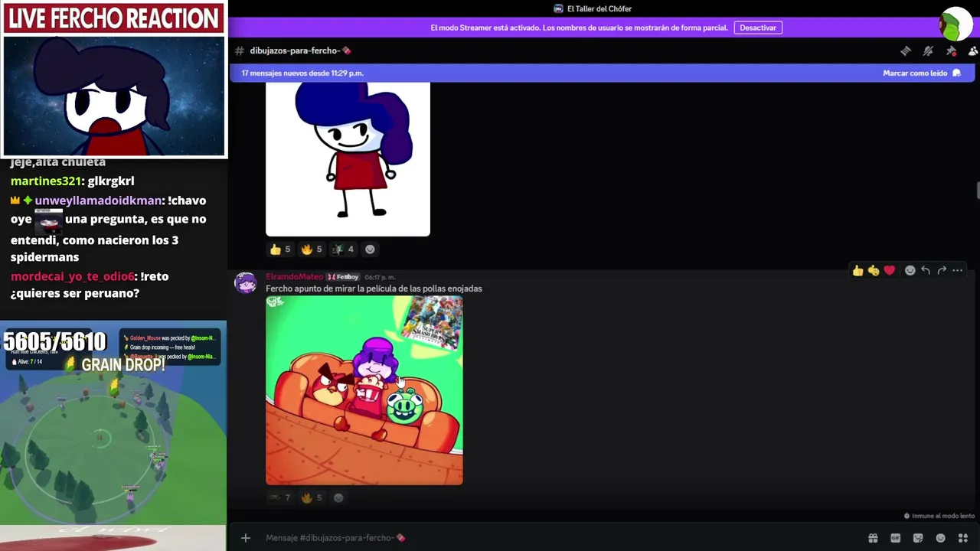React with thumbs up in hover toolbar
Screen dimensions: 980x551
(857, 270)
